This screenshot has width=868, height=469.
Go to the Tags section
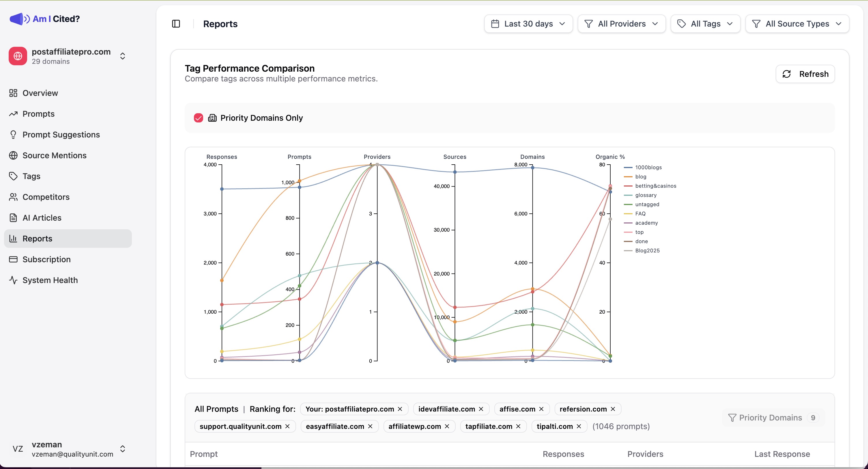31,176
